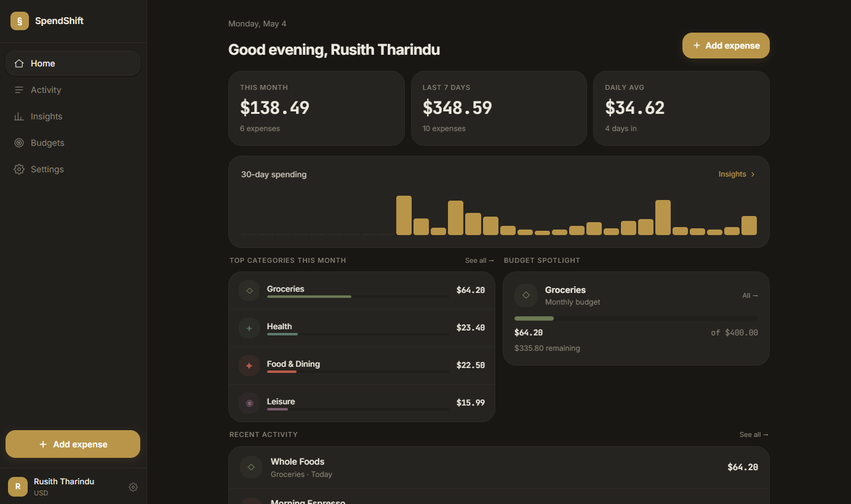Click the Budgets target icon in sidebar
Image resolution: width=851 pixels, height=504 pixels.
pyautogui.click(x=19, y=143)
